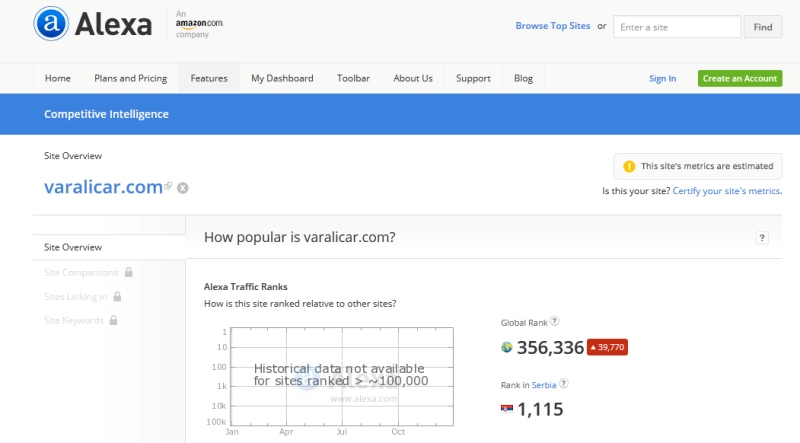Click the Competitive Intelligence header
Viewport: 800px width, 443px height.
click(x=106, y=114)
